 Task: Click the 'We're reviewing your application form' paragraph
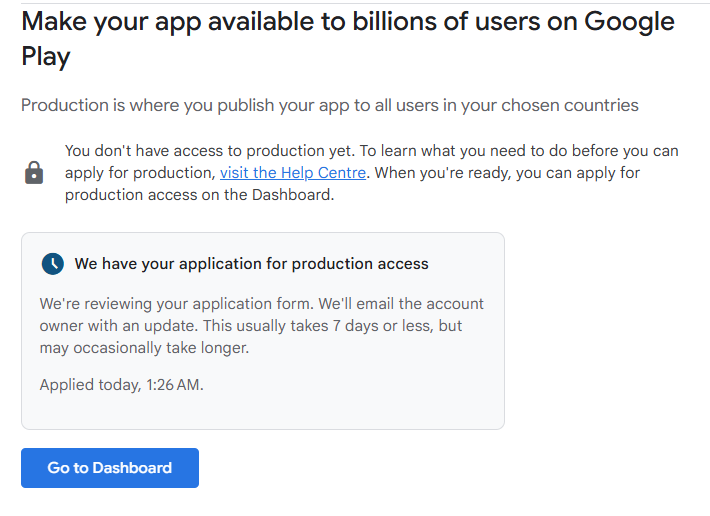point(261,325)
